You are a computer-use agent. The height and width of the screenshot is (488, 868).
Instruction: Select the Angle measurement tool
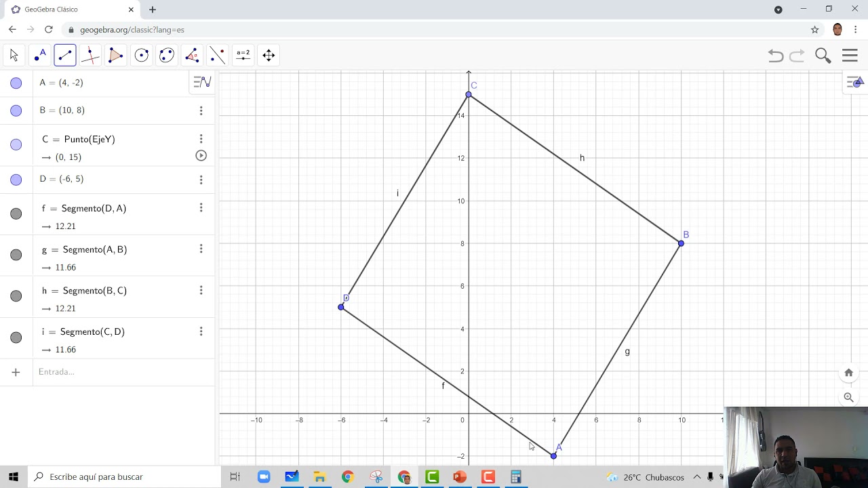tap(192, 56)
